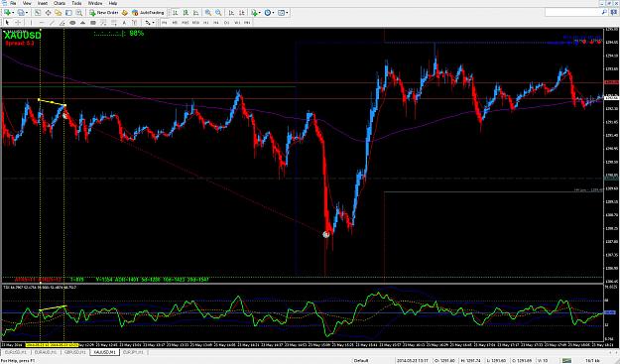Select the ellipse shape tool
This screenshot has width=620, height=364.
pos(72,23)
